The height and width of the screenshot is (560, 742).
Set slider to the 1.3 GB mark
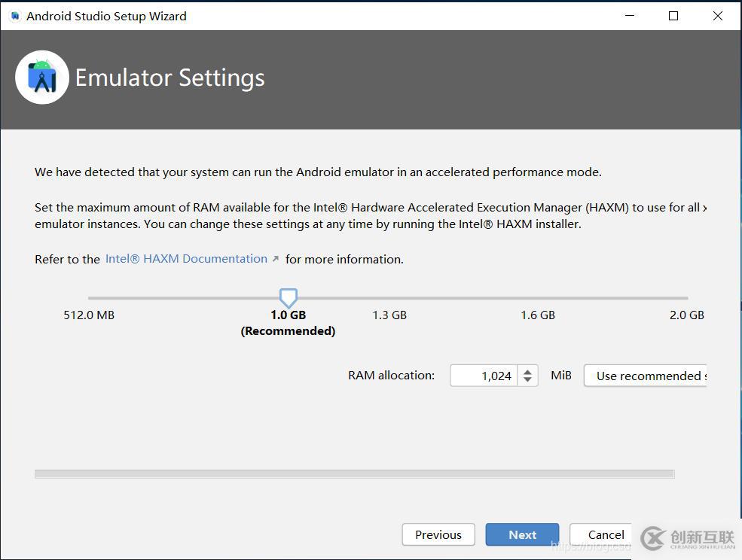click(389, 298)
